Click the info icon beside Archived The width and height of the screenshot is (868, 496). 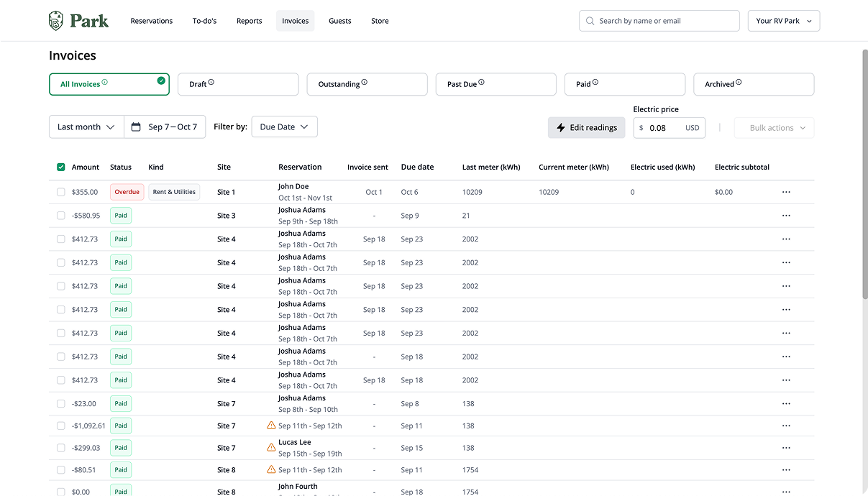point(739,83)
